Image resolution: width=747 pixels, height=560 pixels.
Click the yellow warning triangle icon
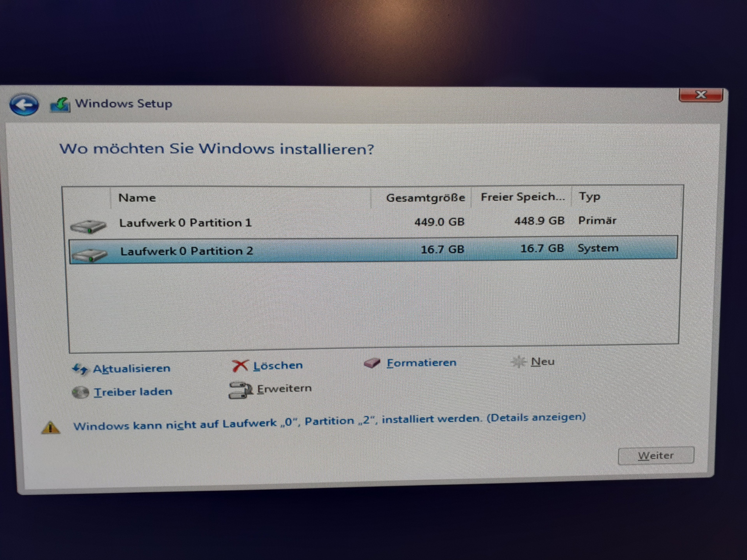(x=51, y=428)
